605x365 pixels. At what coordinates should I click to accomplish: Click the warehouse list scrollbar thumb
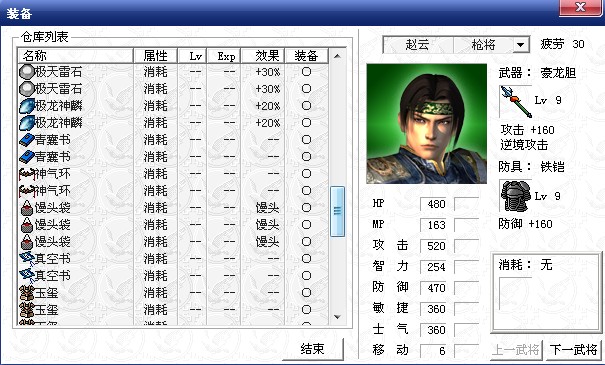(337, 211)
